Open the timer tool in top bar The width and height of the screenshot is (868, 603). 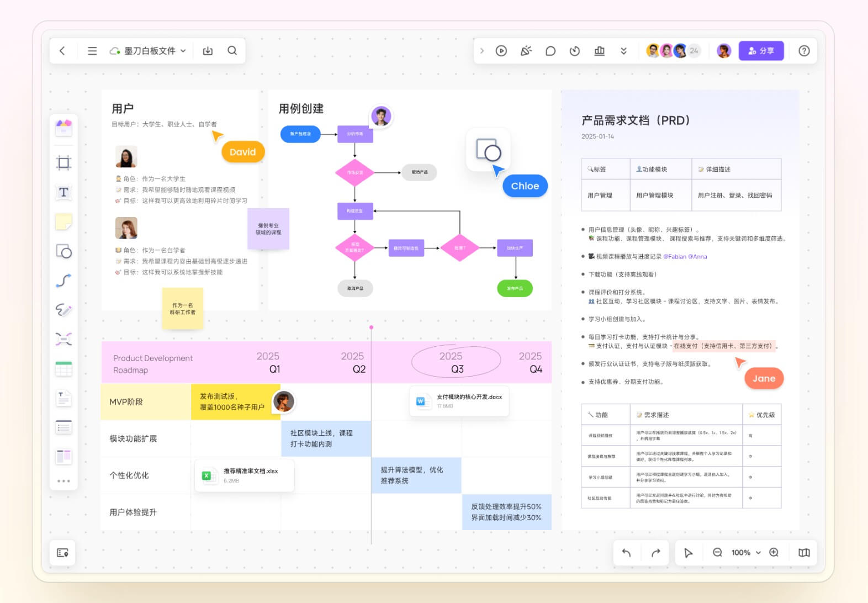point(575,51)
